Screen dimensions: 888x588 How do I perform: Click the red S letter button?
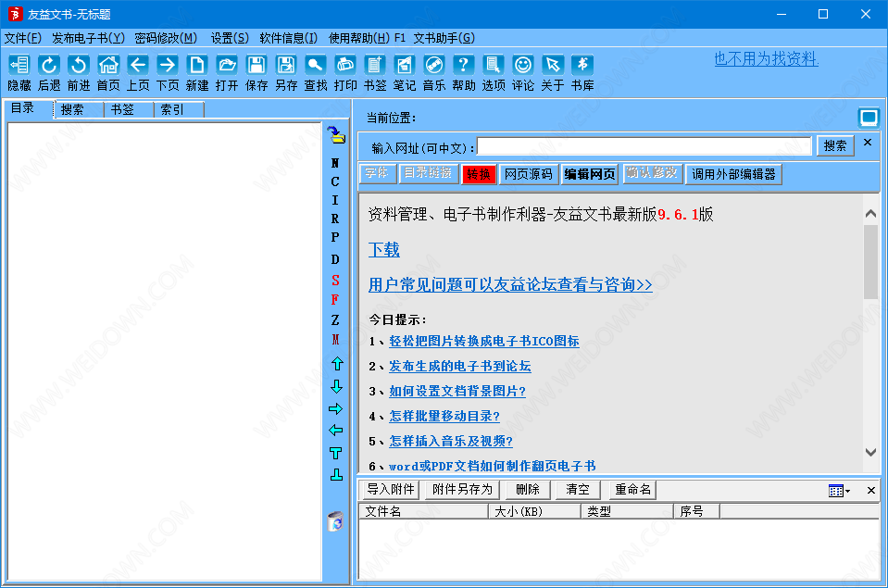(335, 280)
